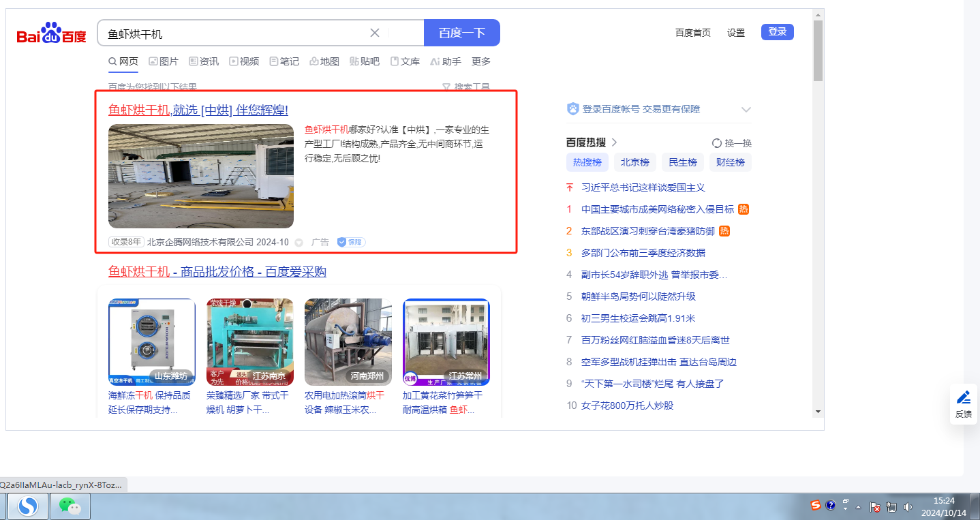Image resolution: width=980 pixels, height=520 pixels.
Task: Open hot search 百万粉丝网红脑溢血昏迷8天后离世
Action: point(656,340)
